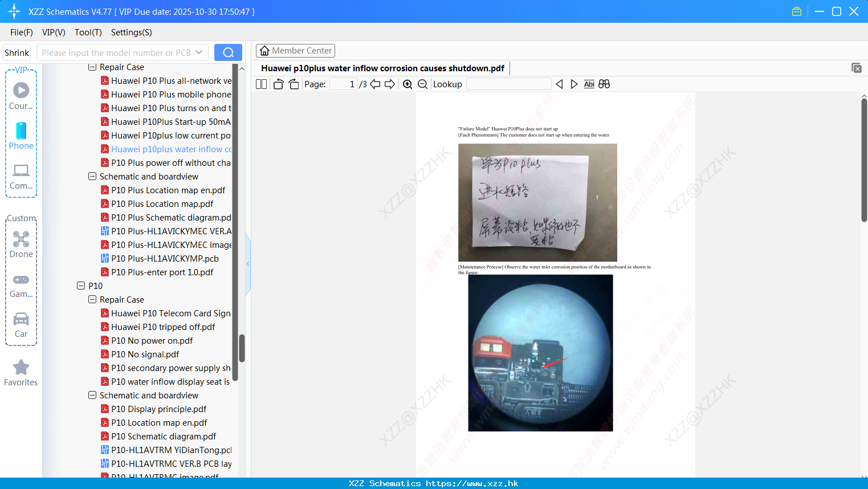The image size is (868, 489).
Task: Open P10-HL1AVTRM YiDianTong.pcb file
Action: click(166, 450)
